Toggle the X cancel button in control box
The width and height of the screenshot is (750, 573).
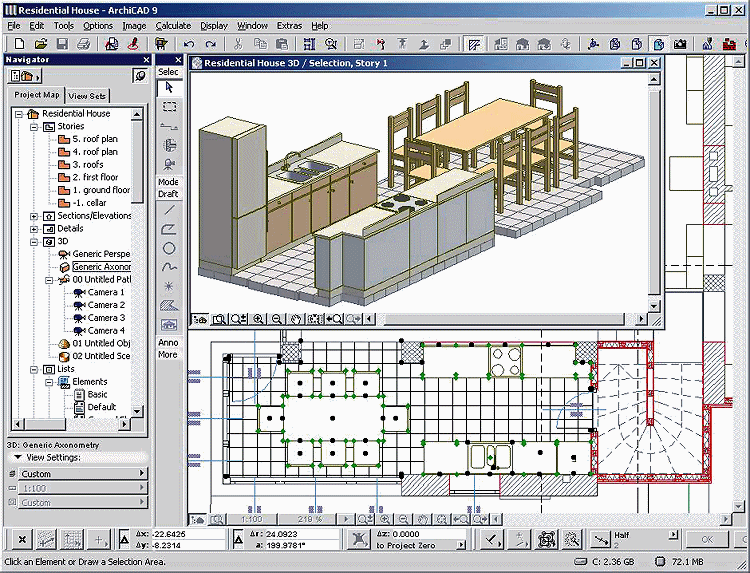(x=22, y=540)
